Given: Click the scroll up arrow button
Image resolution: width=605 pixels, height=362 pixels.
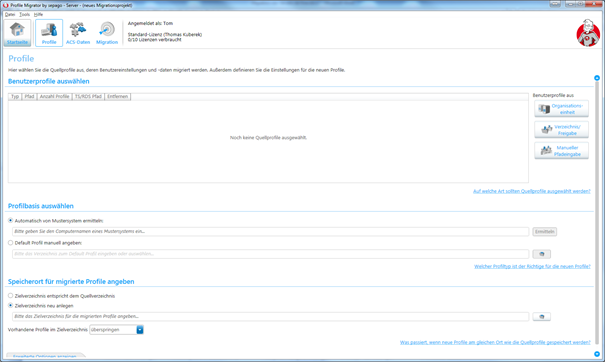Looking at the screenshot, I should coord(597,78).
